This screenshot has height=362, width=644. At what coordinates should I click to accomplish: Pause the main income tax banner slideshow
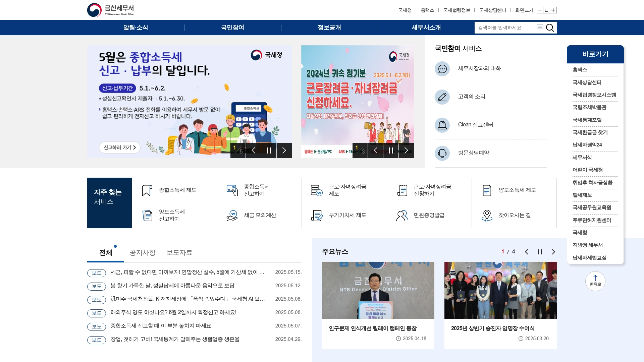click(x=269, y=150)
